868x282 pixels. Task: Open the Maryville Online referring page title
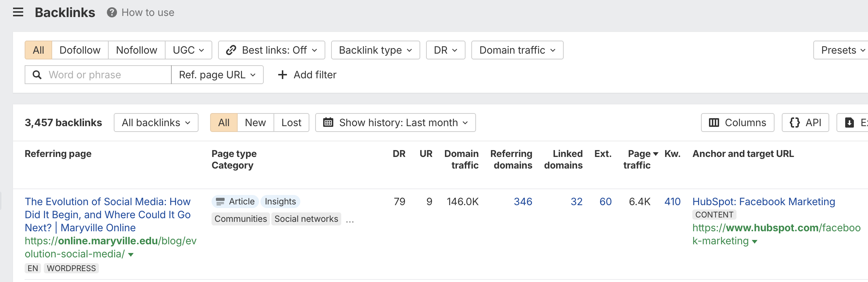point(108,214)
